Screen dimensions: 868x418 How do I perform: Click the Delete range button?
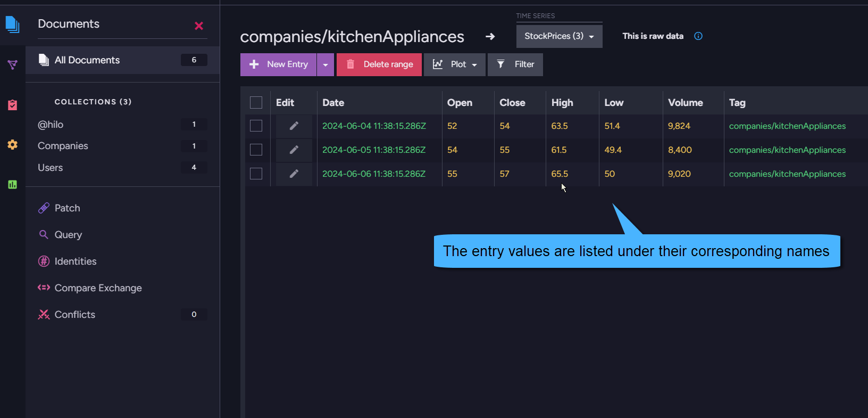[379, 64]
